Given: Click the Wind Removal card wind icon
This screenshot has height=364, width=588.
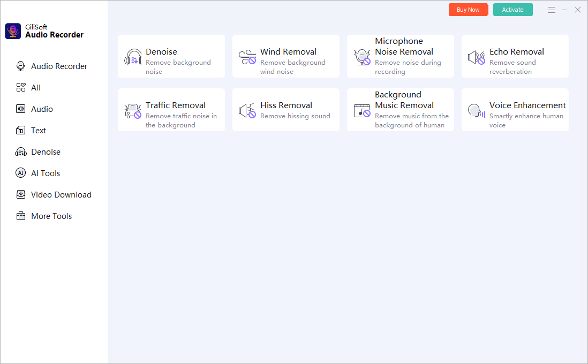Looking at the screenshot, I should coord(247,57).
